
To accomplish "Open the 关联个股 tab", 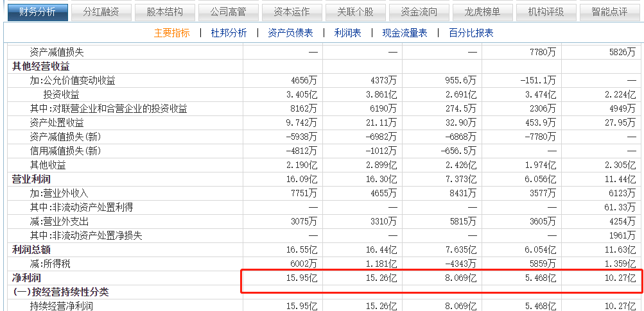I will (x=355, y=12).
